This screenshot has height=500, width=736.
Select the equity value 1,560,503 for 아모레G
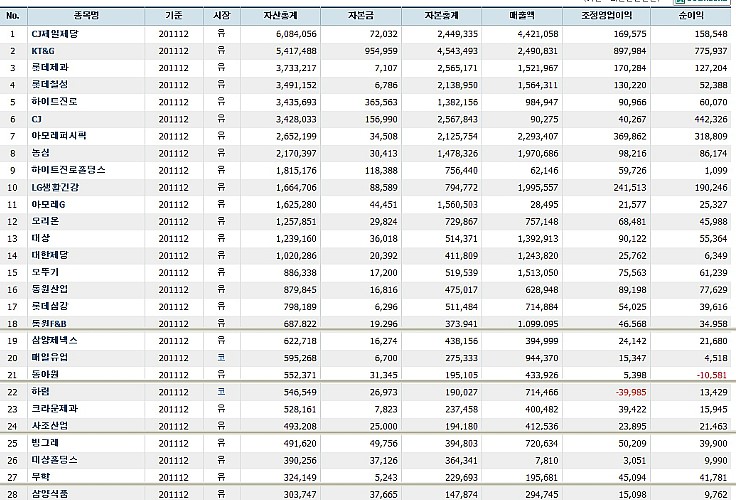pos(457,205)
